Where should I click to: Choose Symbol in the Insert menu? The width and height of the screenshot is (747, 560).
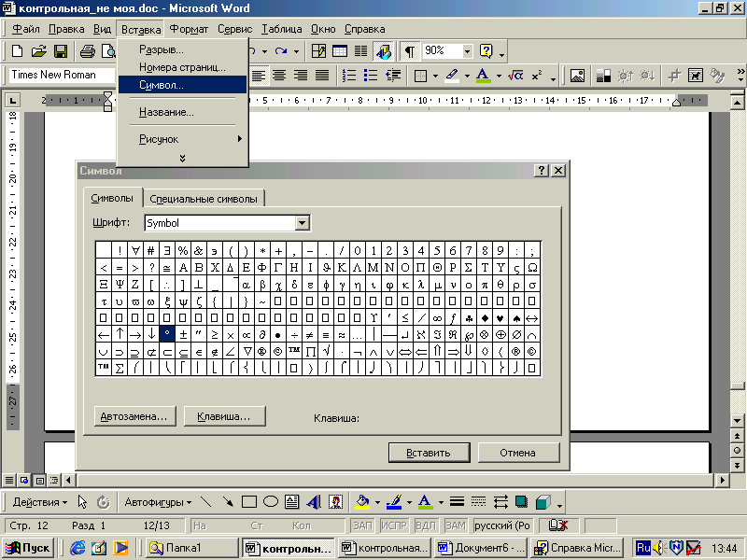coord(182,85)
